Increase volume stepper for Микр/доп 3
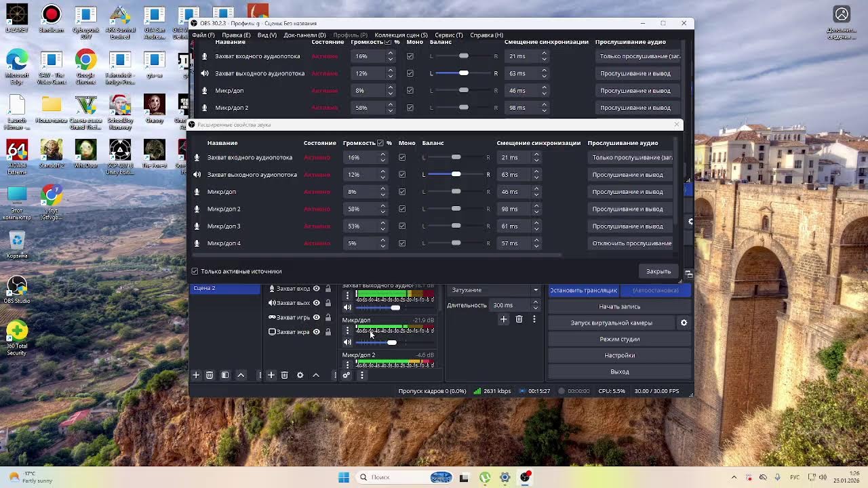Viewport: 868px width, 488px height. tap(383, 223)
